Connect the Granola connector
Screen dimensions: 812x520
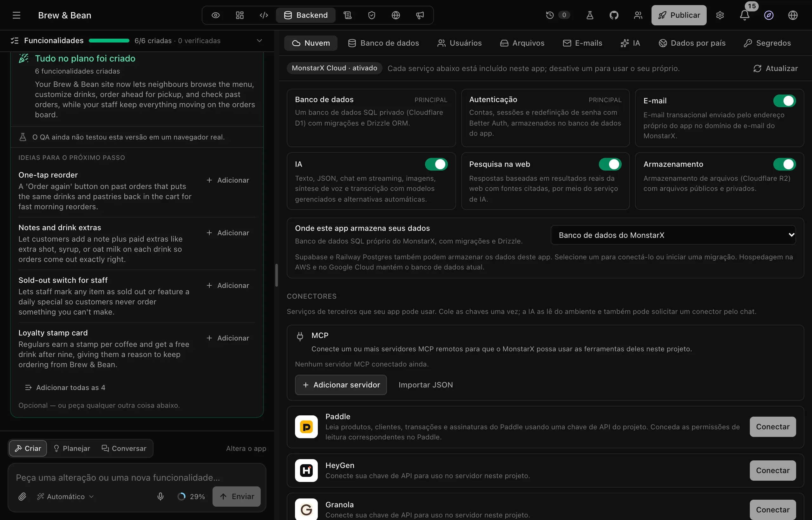coord(772,509)
